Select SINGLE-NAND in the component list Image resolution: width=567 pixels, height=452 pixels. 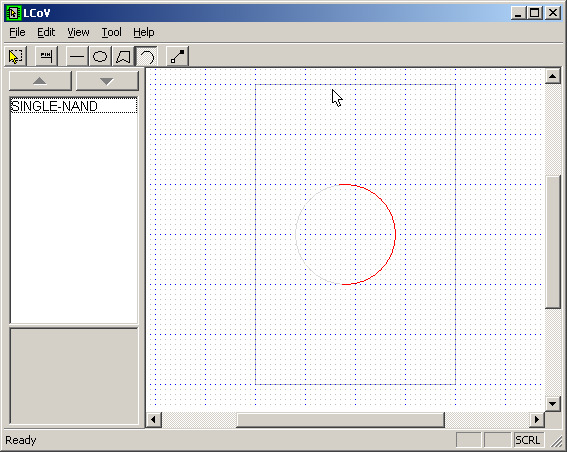pos(74,106)
